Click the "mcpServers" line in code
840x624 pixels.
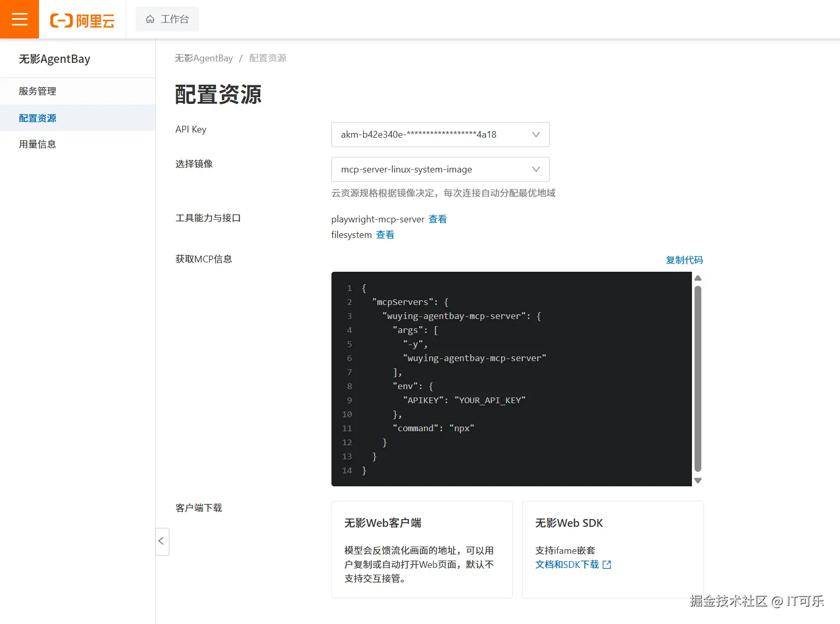410,302
